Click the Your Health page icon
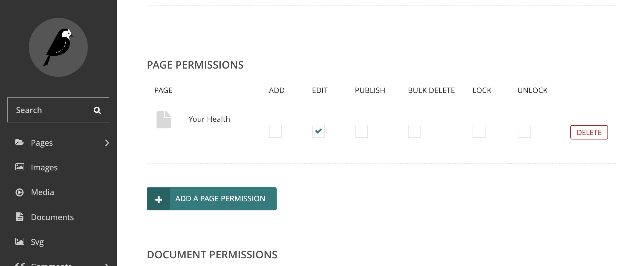644x266 pixels. (x=164, y=119)
